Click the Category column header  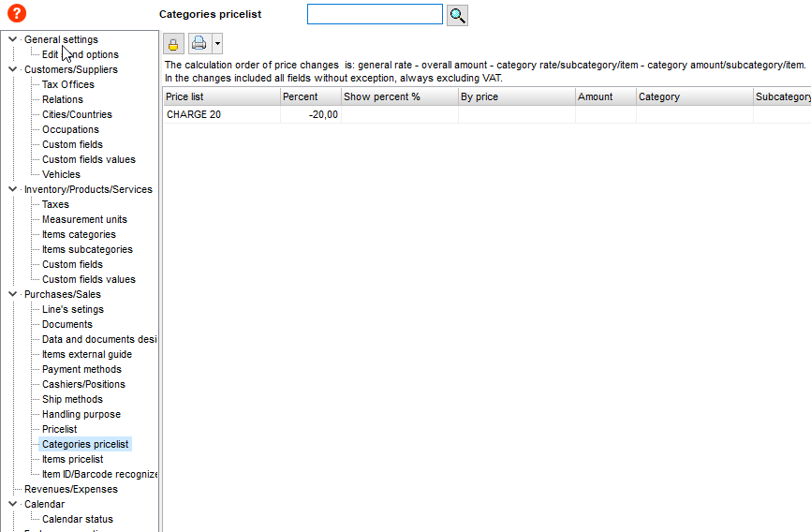pyautogui.click(x=695, y=96)
